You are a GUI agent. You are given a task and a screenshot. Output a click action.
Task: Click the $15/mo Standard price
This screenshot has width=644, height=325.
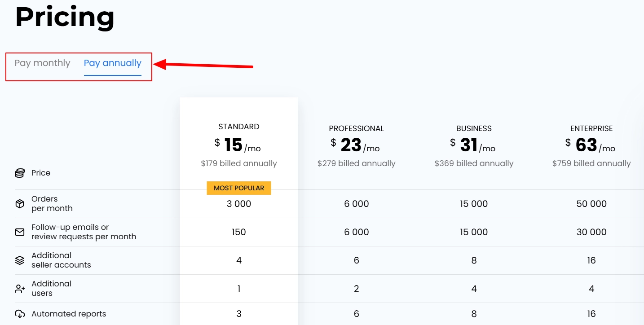(x=238, y=145)
